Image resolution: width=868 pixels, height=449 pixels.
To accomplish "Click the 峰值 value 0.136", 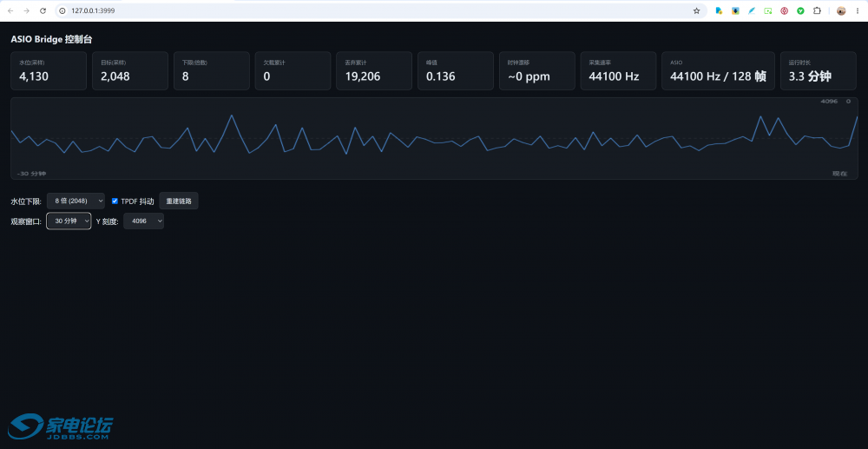I will pyautogui.click(x=441, y=76).
